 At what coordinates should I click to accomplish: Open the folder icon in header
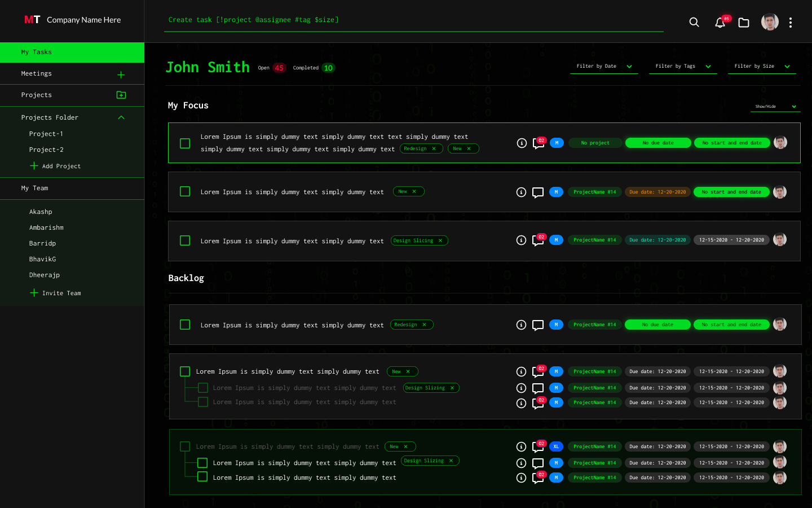point(744,23)
